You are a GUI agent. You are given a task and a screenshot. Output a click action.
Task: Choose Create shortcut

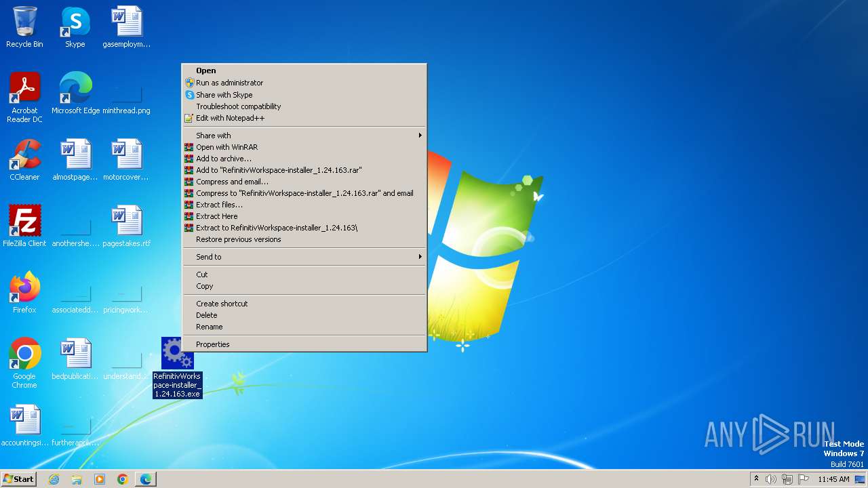click(x=304, y=304)
